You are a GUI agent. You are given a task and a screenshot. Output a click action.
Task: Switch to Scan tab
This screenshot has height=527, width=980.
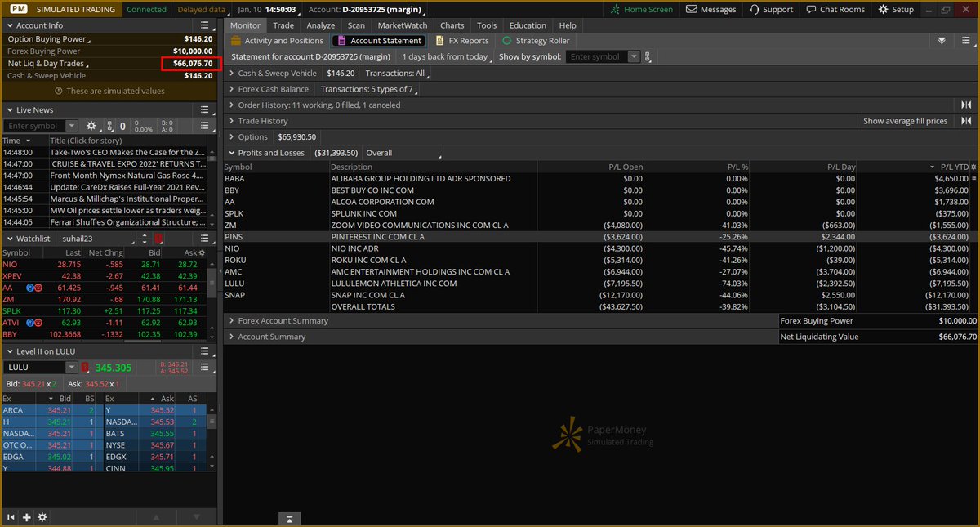(356, 25)
